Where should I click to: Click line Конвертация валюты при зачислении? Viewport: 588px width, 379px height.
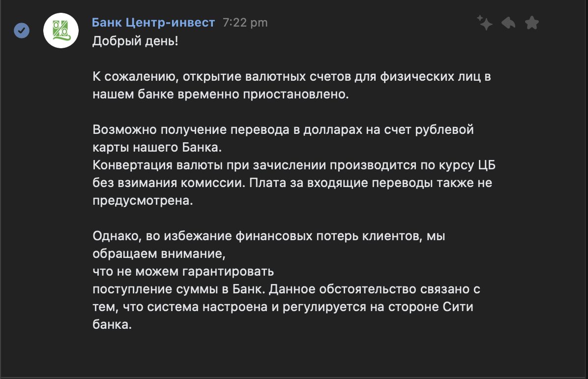[x=294, y=165]
